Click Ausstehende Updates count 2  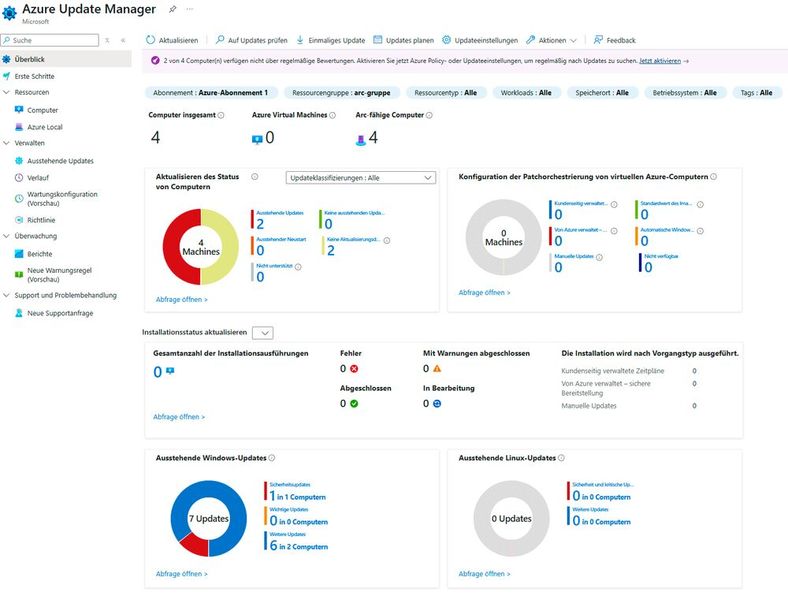pyautogui.click(x=260, y=224)
